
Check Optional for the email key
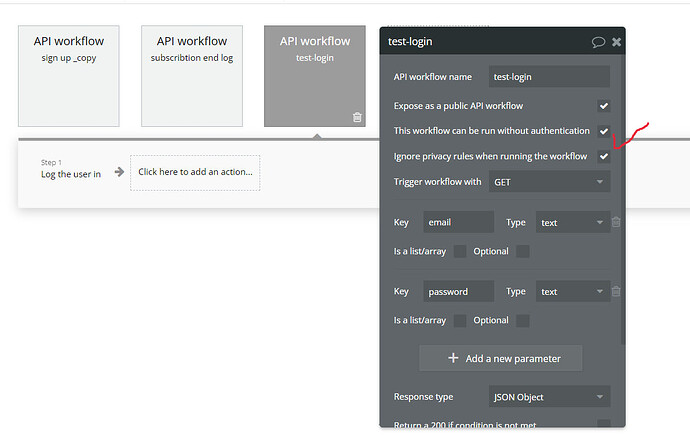523,251
